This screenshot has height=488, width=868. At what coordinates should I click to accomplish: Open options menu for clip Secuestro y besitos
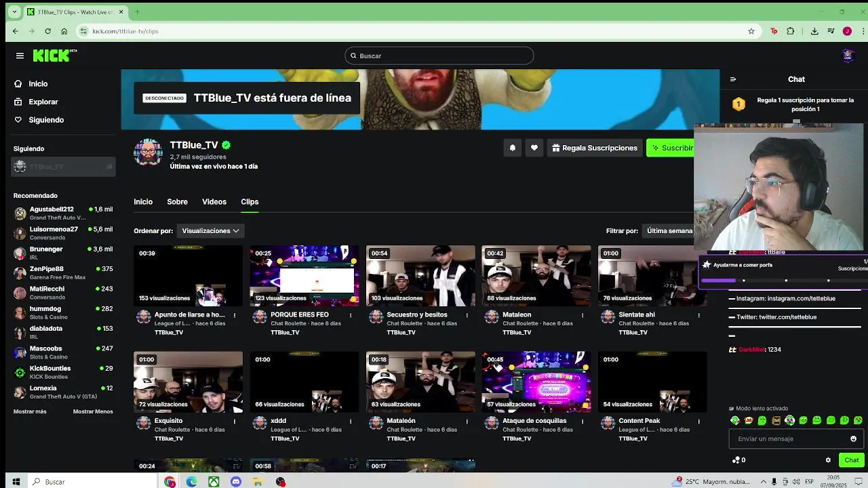point(467,315)
